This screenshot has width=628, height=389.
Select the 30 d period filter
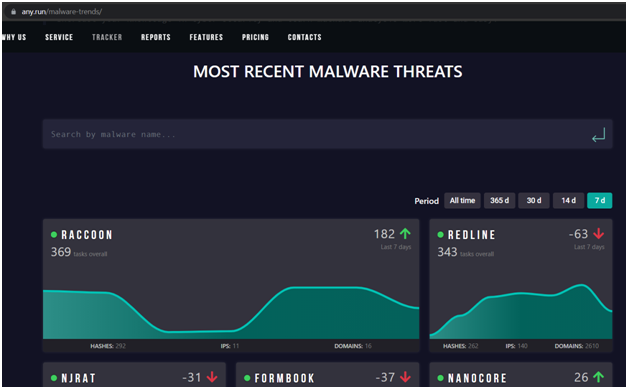[x=534, y=201]
